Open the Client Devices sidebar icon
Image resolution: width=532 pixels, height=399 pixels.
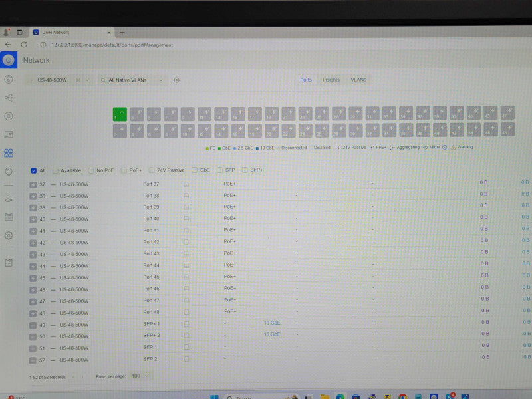coord(9,135)
